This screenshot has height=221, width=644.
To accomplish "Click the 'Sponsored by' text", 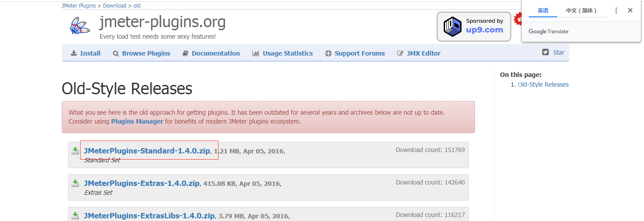I will [x=485, y=21].
